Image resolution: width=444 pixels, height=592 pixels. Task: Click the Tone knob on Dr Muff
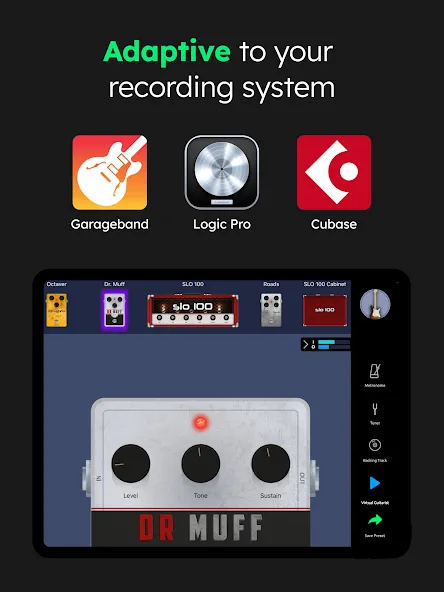point(200,464)
